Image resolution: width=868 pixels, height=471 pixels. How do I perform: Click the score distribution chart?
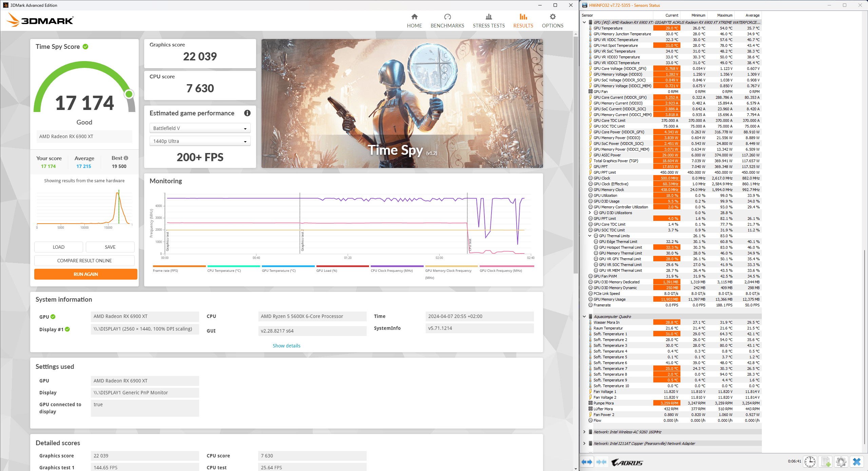[x=84, y=209]
